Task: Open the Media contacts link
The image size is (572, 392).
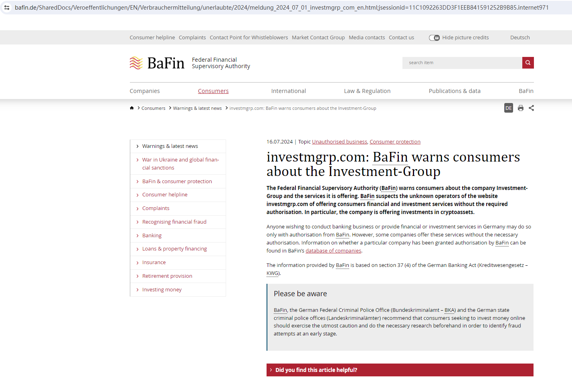Action: pyautogui.click(x=367, y=38)
